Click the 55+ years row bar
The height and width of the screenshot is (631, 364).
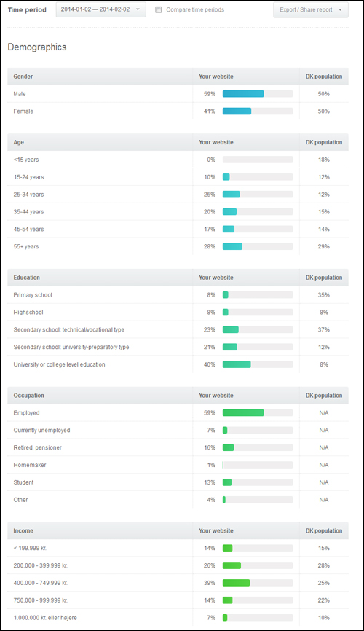point(258,246)
